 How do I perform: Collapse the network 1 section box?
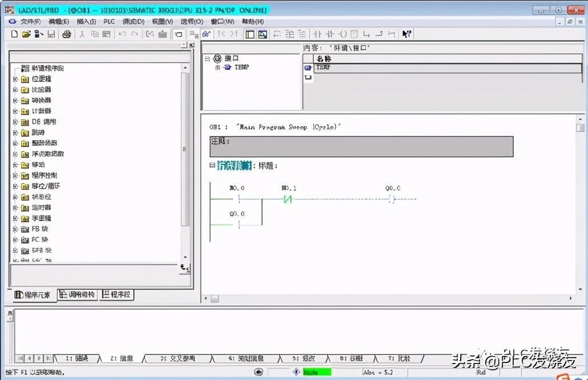point(212,165)
